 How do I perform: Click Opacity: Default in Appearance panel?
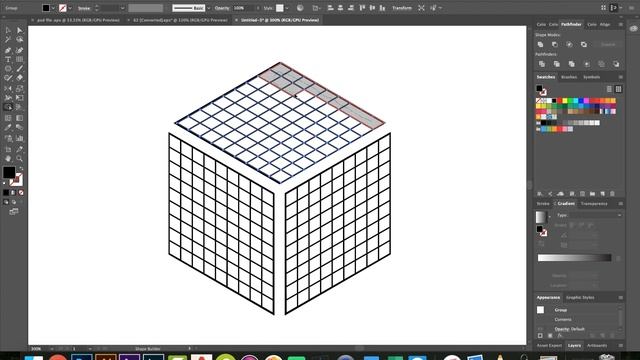569,329
